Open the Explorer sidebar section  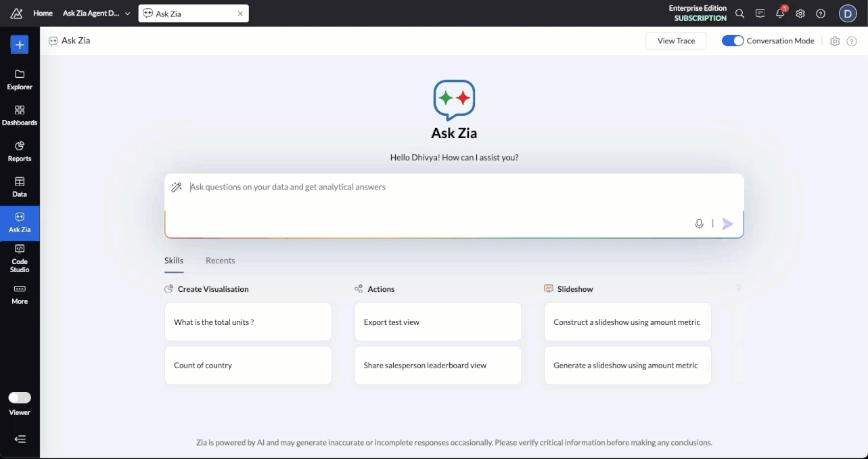(20, 79)
